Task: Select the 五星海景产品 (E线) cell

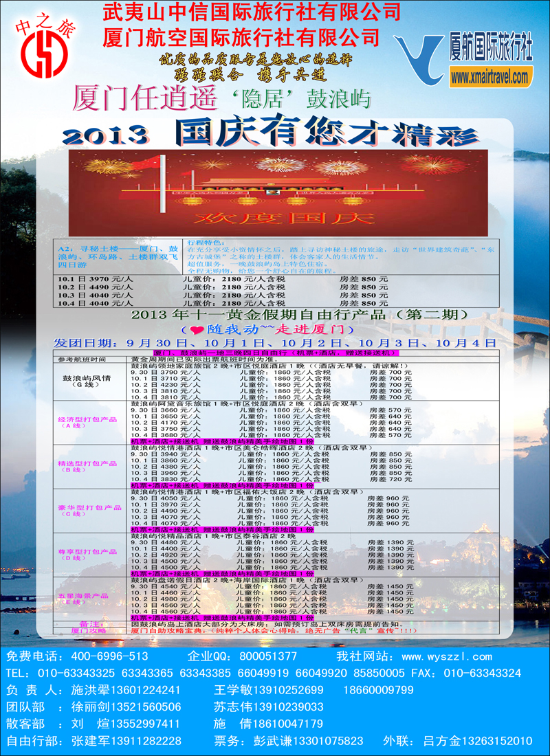Action: (90, 599)
